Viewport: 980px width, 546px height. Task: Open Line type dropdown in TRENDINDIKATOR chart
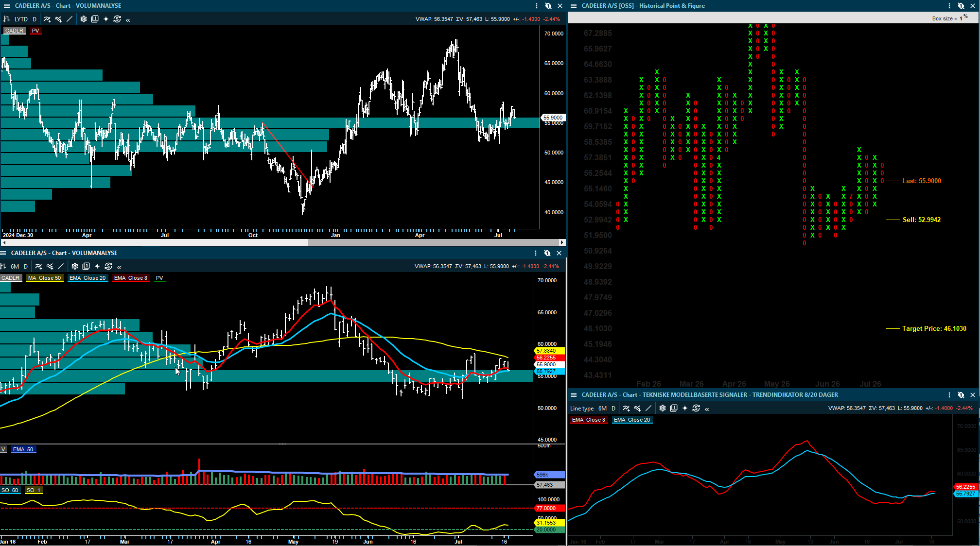pos(582,409)
